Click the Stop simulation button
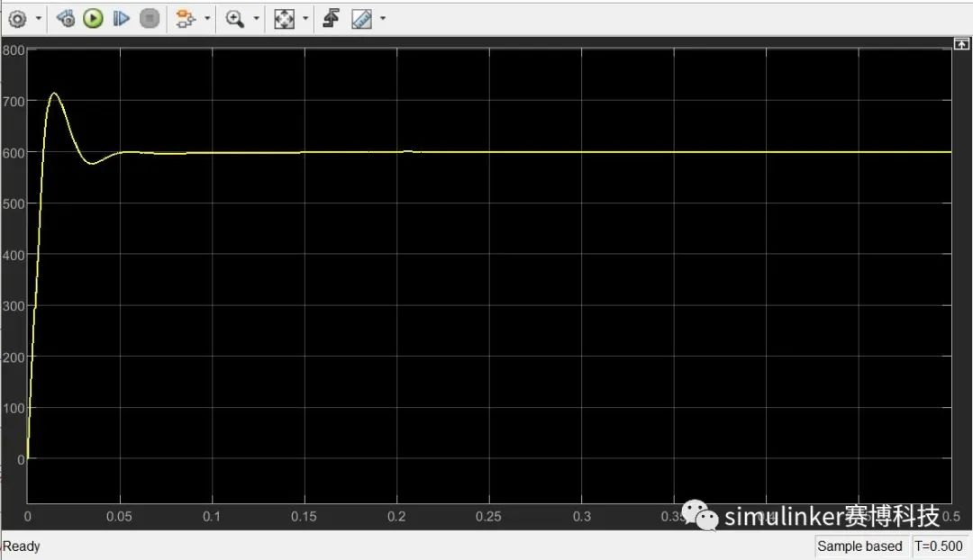Image resolution: width=973 pixels, height=560 pixels. (x=150, y=19)
